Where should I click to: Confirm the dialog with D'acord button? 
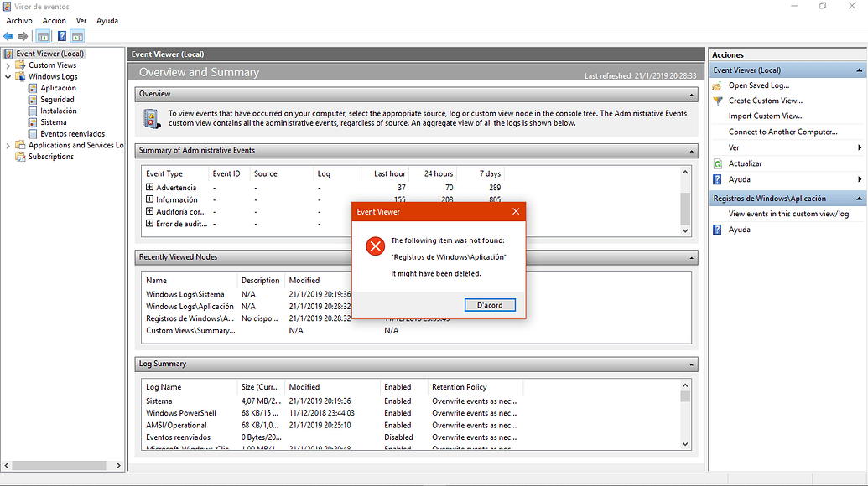click(x=490, y=305)
